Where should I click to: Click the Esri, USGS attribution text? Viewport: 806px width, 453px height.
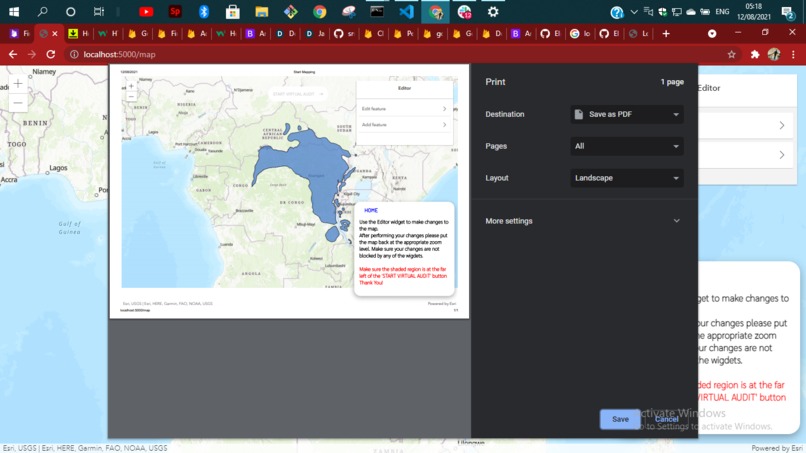[x=85, y=448]
